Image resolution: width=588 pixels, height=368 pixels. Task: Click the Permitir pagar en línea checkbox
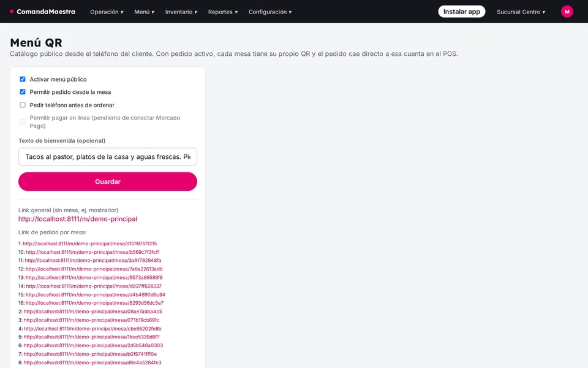[x=23, y=121]
